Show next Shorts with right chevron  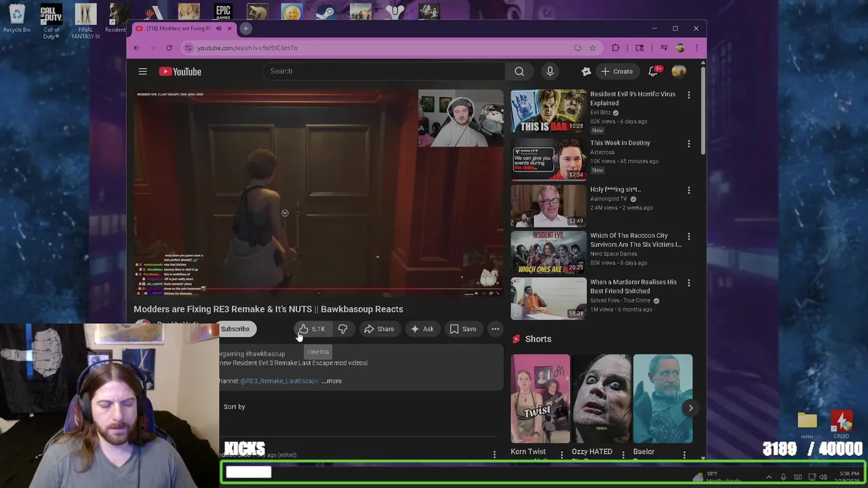(x=690, y=407)
